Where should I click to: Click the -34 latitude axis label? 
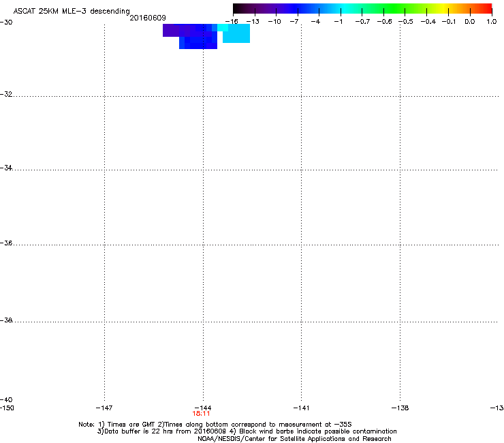(x=6, y=168)
